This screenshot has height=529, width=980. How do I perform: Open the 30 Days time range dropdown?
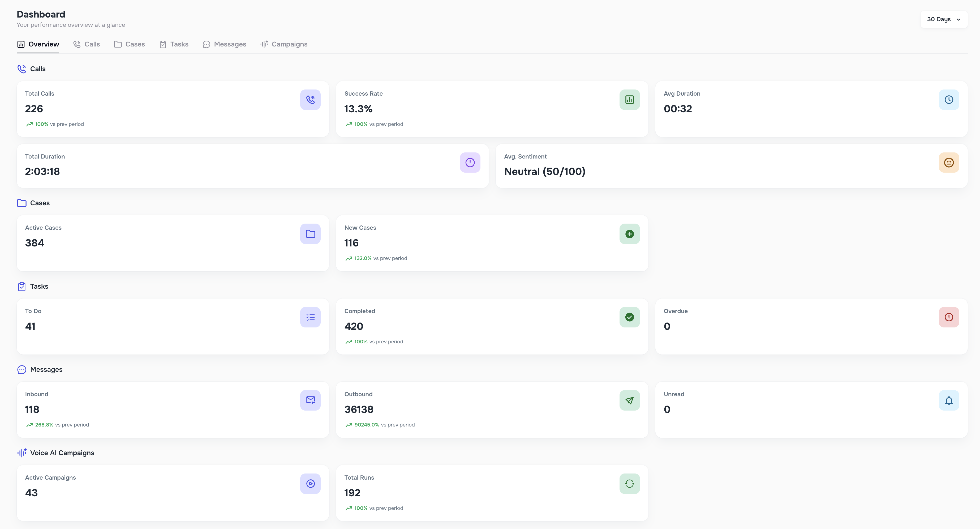click(944, 19)
